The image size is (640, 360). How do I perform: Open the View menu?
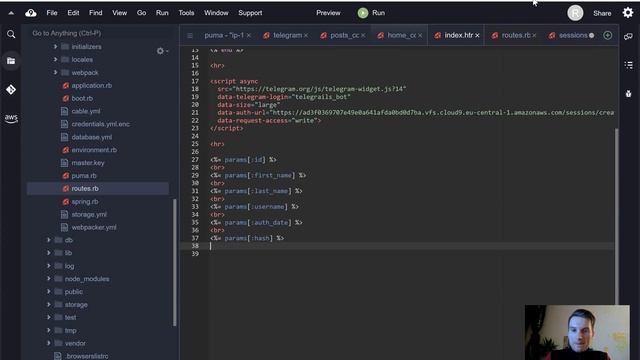(120, 13)
